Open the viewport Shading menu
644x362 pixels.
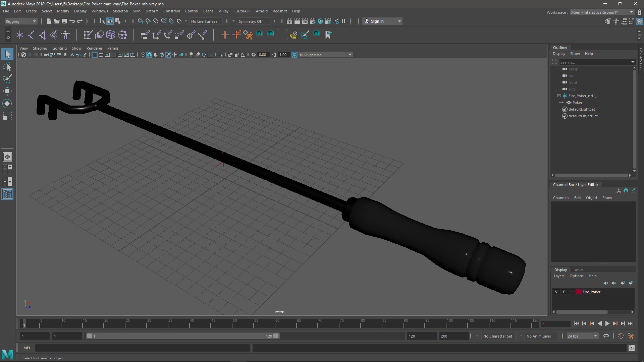point(40,48)
